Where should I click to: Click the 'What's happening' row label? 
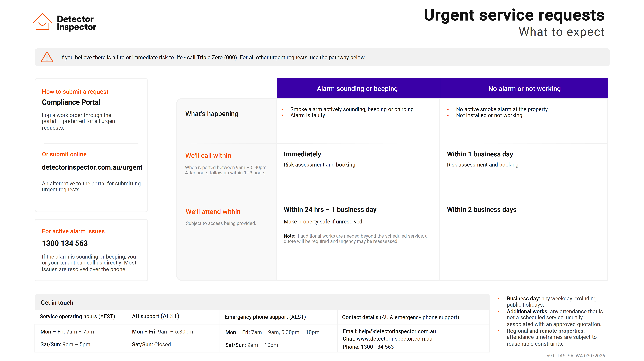[212, 114]
